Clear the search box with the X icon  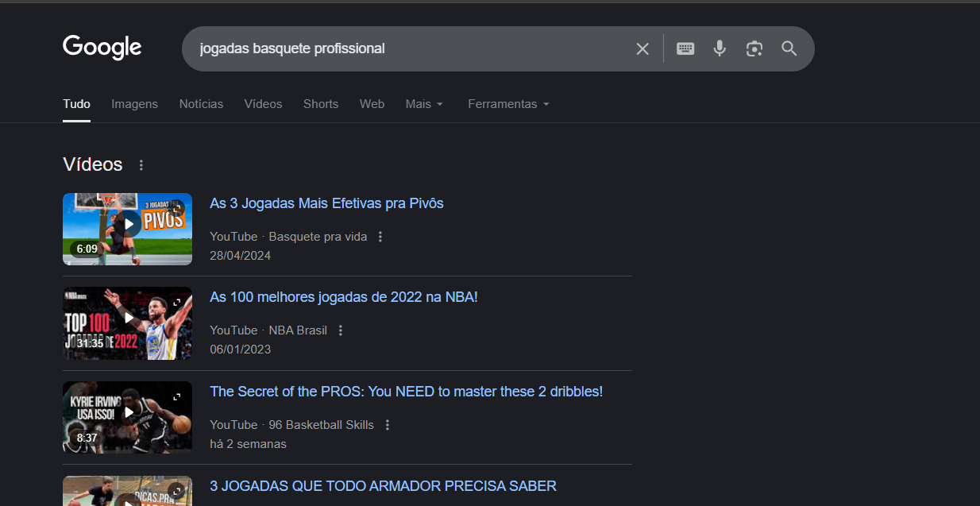coord(642,49)
